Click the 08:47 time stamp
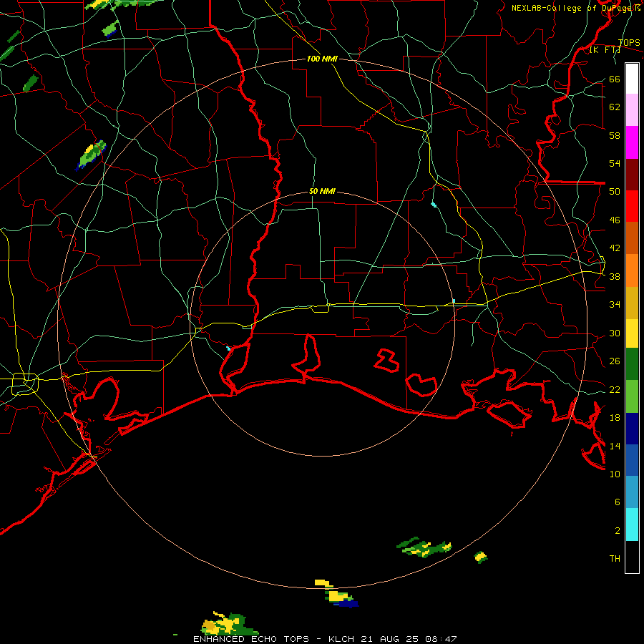The height and width of the screenshot is (644, 644). pyautogui.click(x=441, y=639)
